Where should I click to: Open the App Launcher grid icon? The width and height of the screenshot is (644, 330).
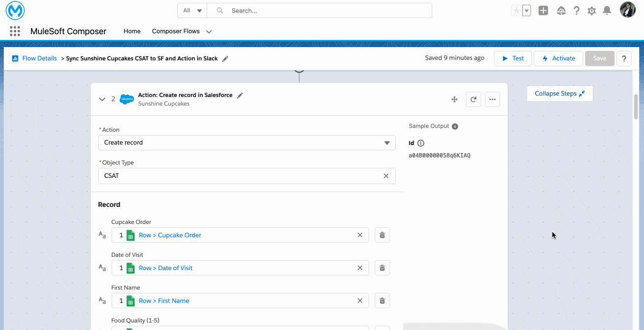click(15, 31)
